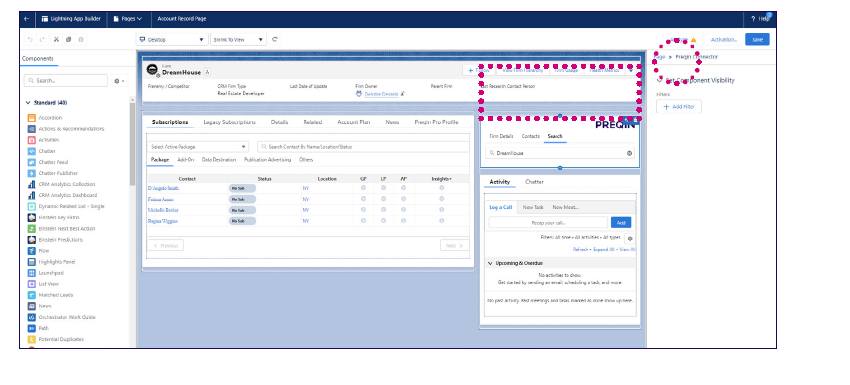Click the refresh canvas icon
Screen dimensions: 850x385
click(x=275, y=40)
